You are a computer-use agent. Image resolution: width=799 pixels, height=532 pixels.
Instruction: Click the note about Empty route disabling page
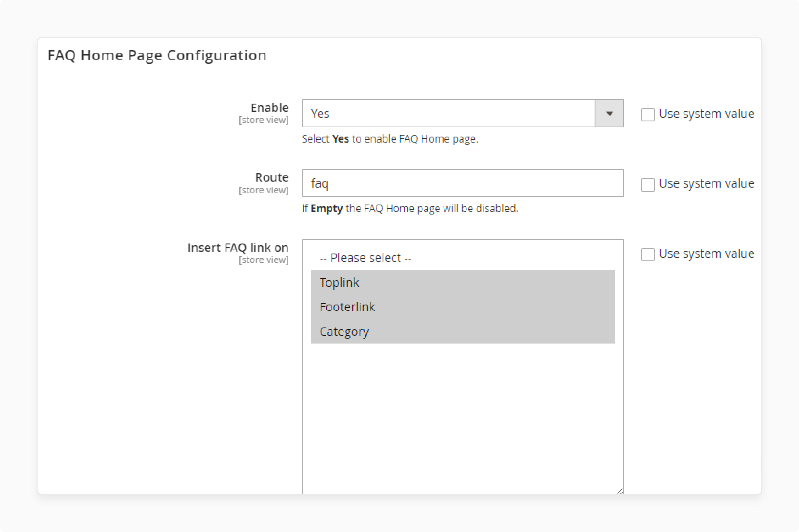(x=410, y=208)
